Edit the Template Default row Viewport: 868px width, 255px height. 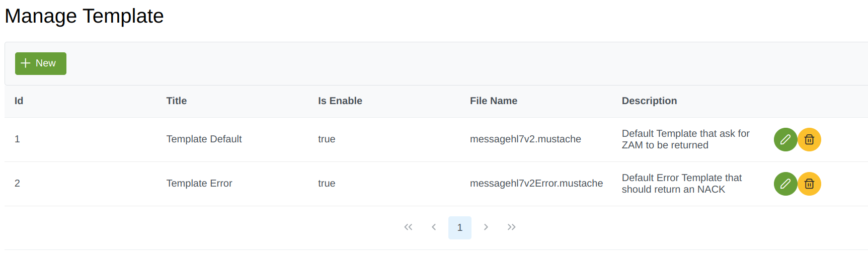785,140
